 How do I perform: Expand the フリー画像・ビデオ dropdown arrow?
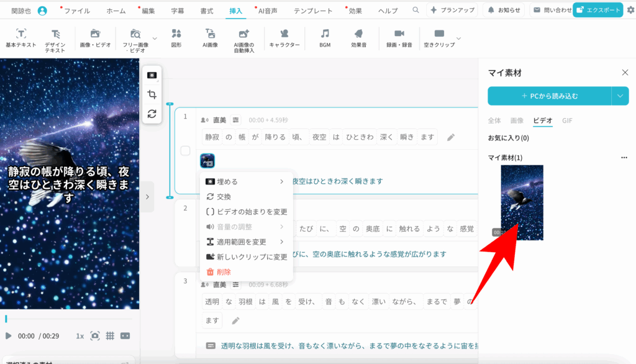point(155,39)
